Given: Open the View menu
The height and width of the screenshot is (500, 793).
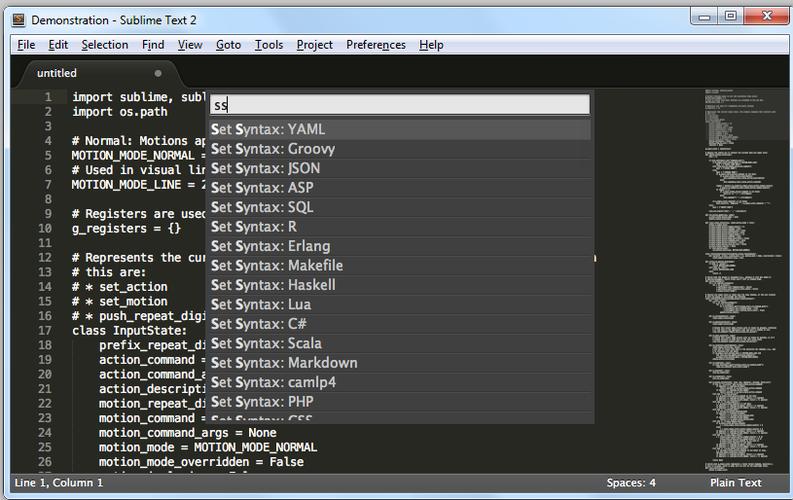Looking at the screenshot, I should tap(190, 45).
